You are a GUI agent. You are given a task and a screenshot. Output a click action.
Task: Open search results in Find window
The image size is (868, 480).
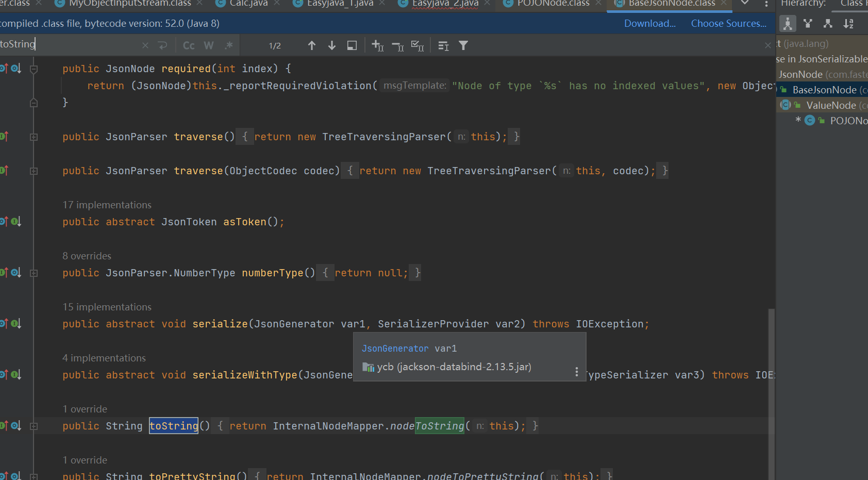pyautogui.click(x=352, y=45)
